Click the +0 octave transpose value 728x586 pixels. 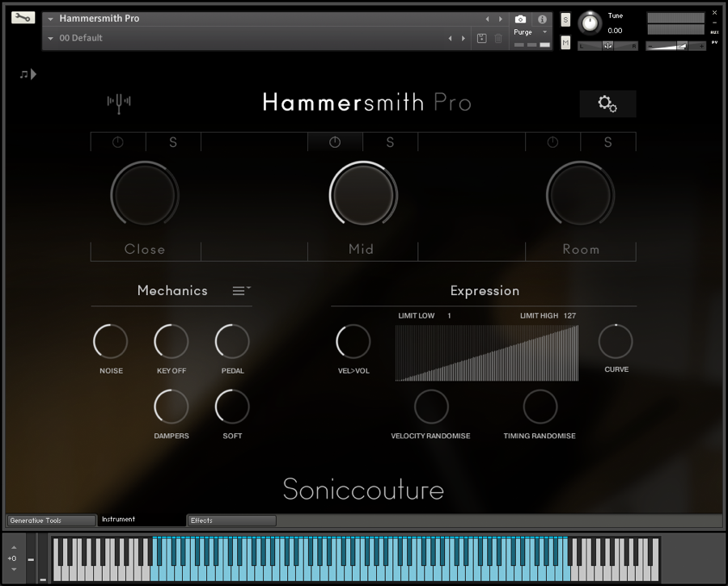pos(12,559)
